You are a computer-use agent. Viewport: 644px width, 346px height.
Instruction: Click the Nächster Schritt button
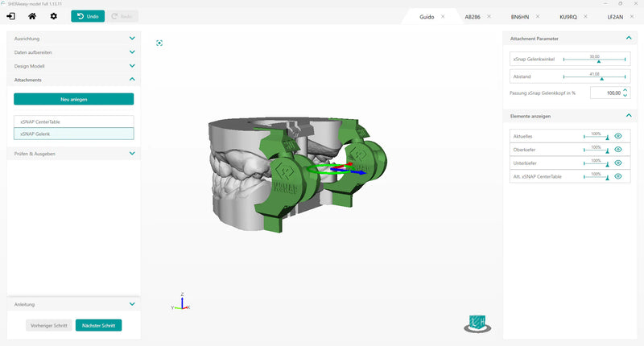click(x=98, y=325)
